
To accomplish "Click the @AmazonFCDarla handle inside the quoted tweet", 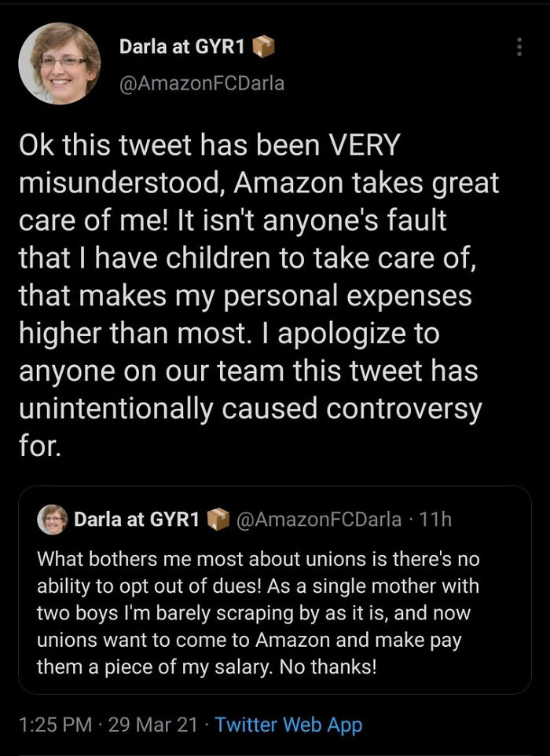I will click(x=317, y=519).
